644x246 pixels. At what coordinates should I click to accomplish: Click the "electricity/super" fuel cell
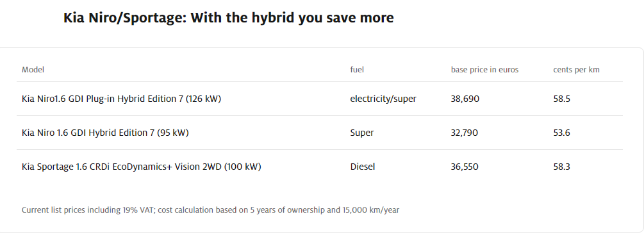point(383,99)
